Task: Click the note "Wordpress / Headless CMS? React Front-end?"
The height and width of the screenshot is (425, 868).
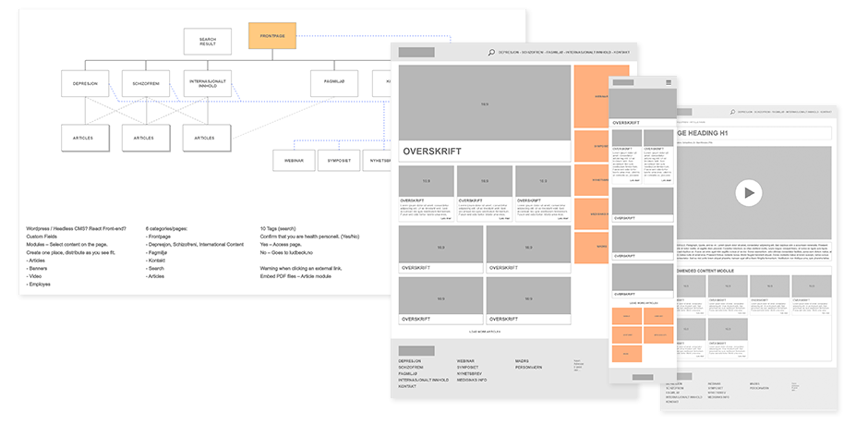Action: [x=76, y=229]
